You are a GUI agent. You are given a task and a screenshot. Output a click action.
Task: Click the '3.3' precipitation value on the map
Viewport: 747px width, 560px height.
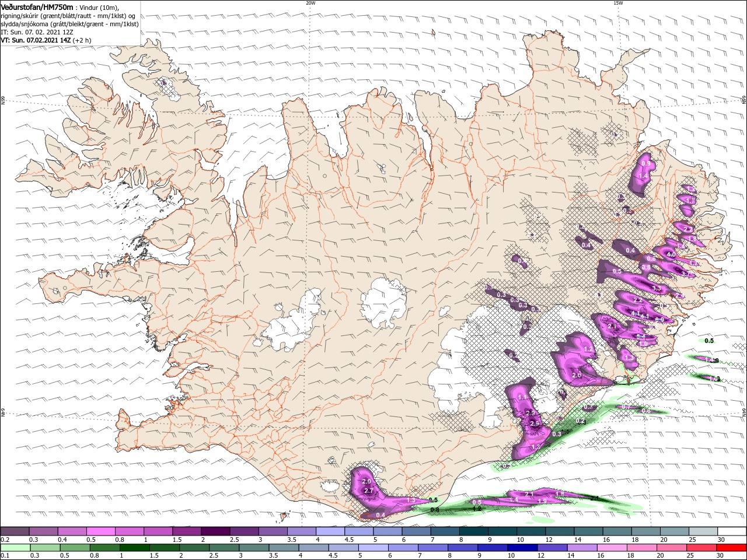pyautogui.click(x=657, y=288)
